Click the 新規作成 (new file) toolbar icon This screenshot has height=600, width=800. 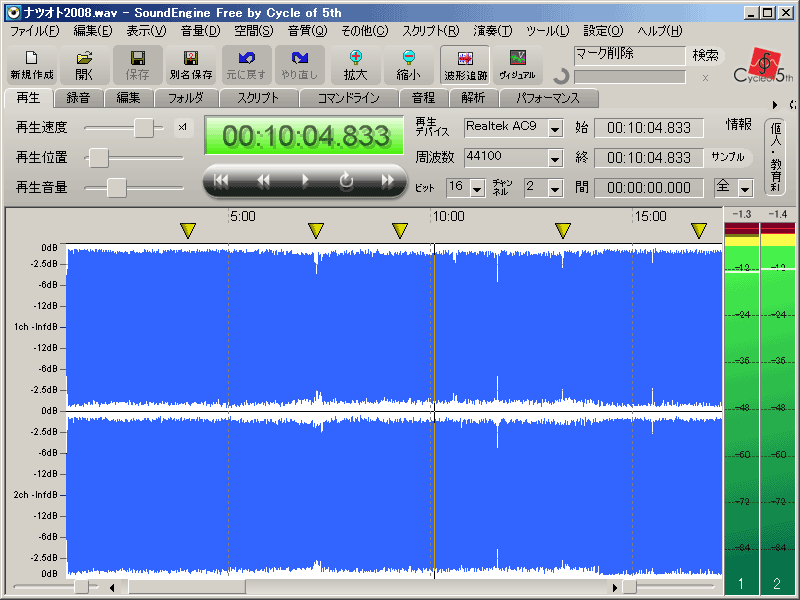32,65
